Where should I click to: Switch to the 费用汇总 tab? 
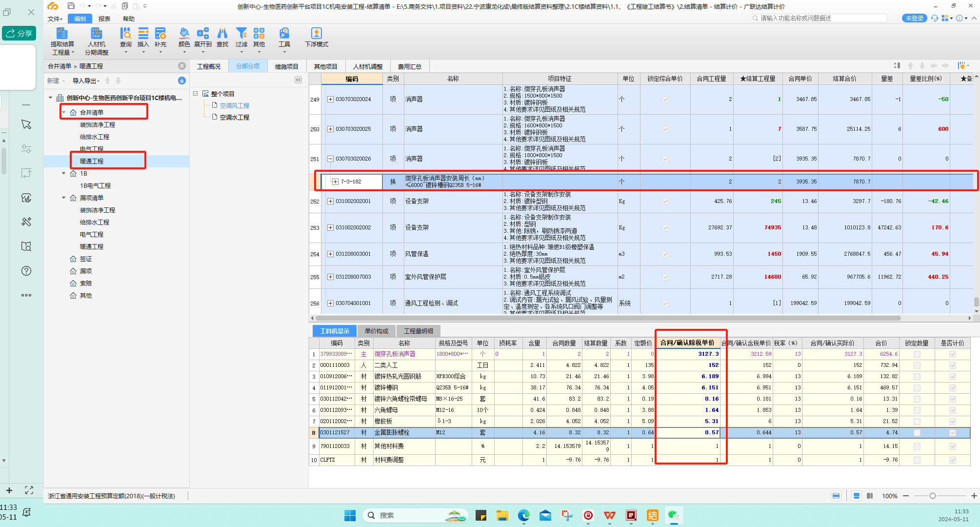tap(409, 66)
